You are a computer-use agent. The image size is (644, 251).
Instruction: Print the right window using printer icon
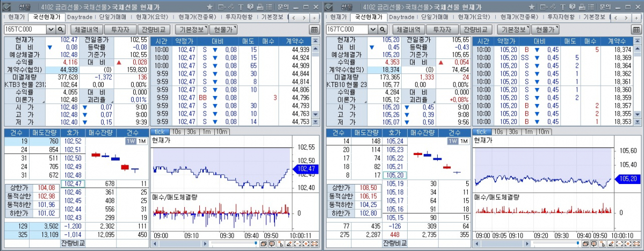tap(581, 7)
